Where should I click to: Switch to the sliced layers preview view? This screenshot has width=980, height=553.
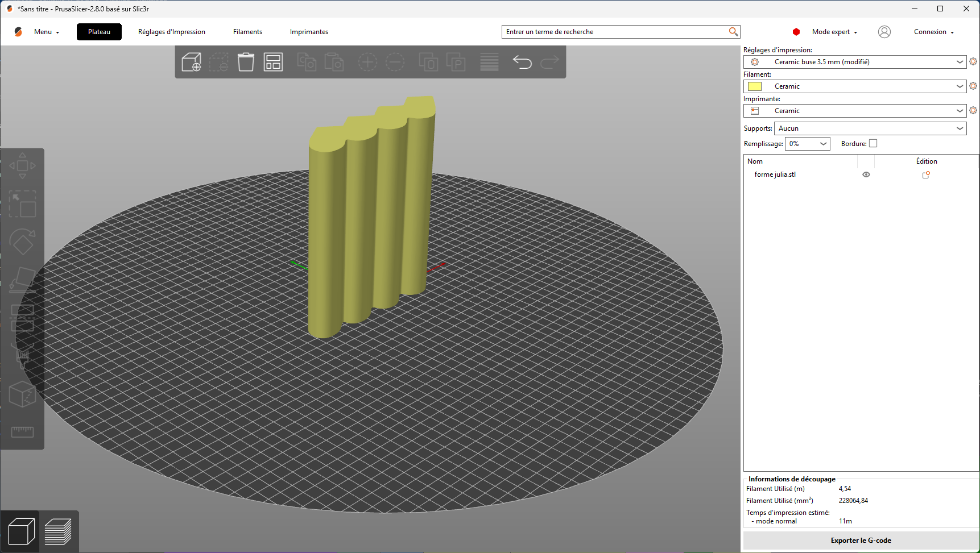(x=58, y=532)
